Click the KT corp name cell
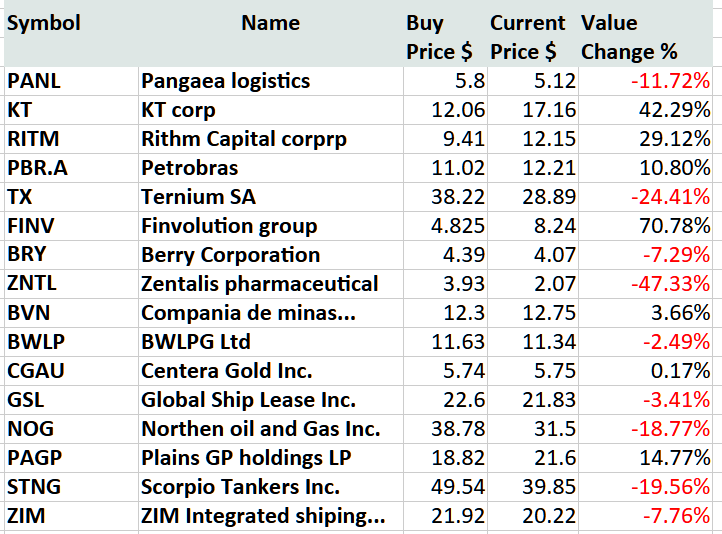 179,110
